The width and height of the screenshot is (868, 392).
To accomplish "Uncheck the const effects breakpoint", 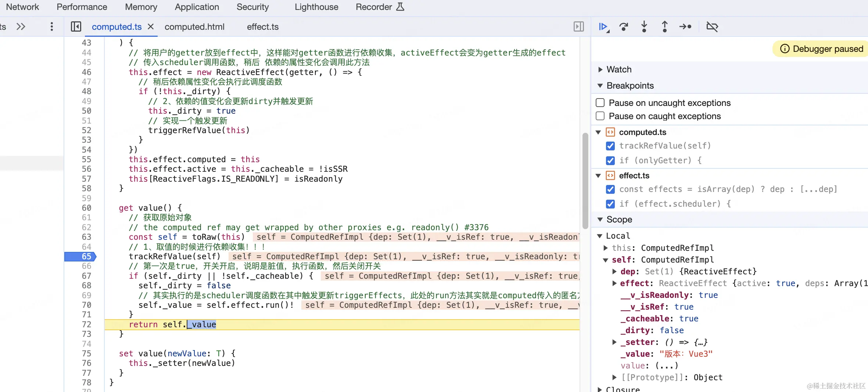I will pyautogui.click(x=610, y=189).
